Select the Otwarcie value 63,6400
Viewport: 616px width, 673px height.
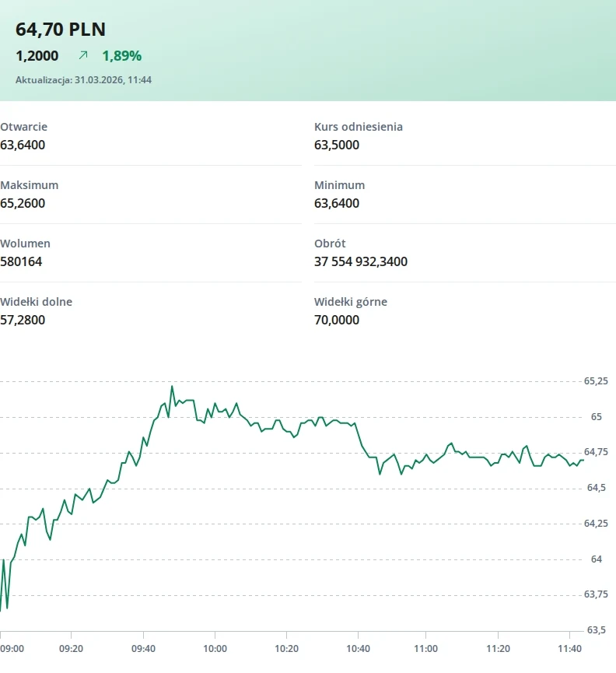tap(23, 145)
